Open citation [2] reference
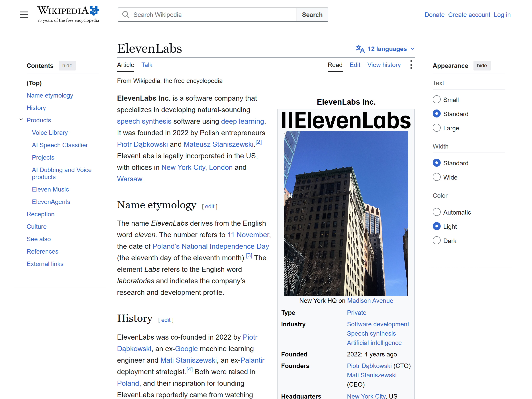The image size is (532, 399). [x=258, y=142]
